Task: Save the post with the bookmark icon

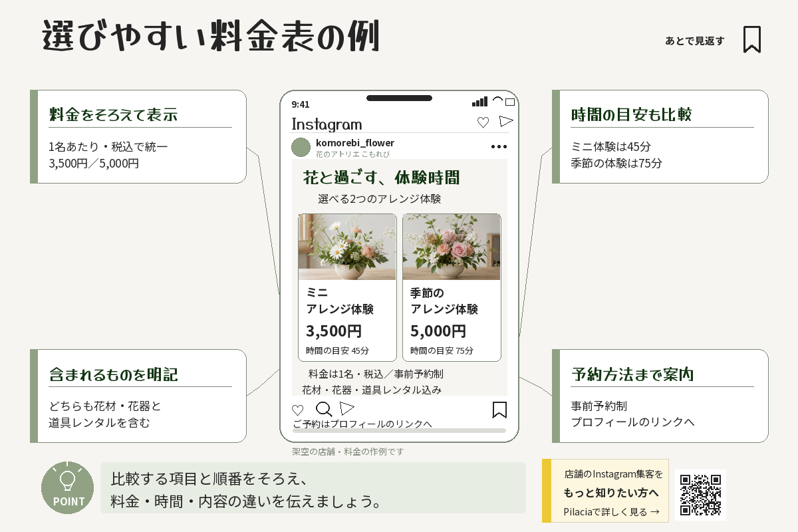Action: pyautogui.click(x=499, y=410)
